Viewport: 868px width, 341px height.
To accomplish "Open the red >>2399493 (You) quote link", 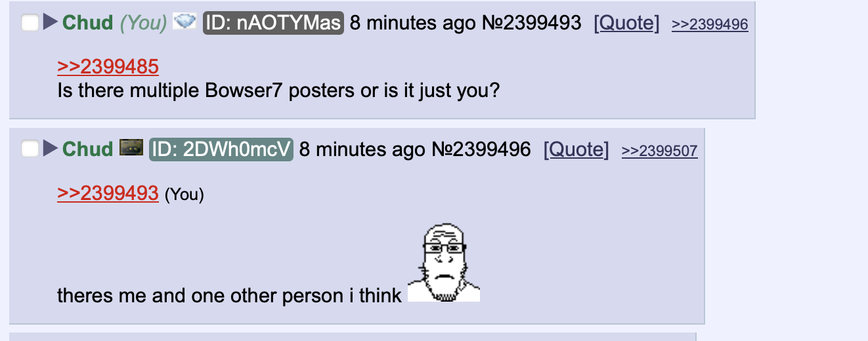I will coord(108,192).
